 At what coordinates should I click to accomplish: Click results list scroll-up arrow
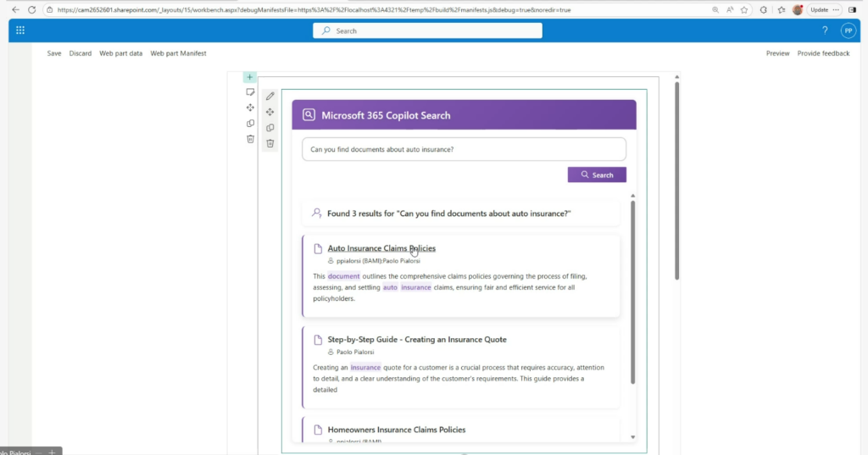[632, 196]
